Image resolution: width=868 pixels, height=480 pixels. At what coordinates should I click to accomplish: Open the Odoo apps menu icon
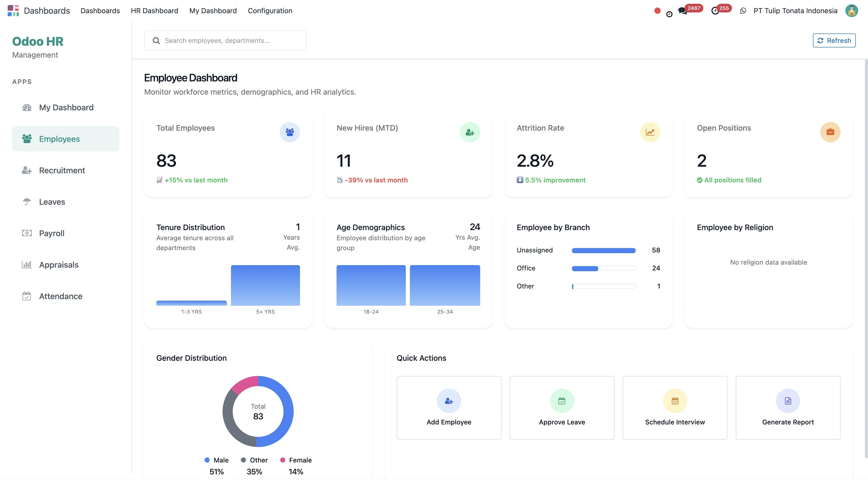(13, 10)
